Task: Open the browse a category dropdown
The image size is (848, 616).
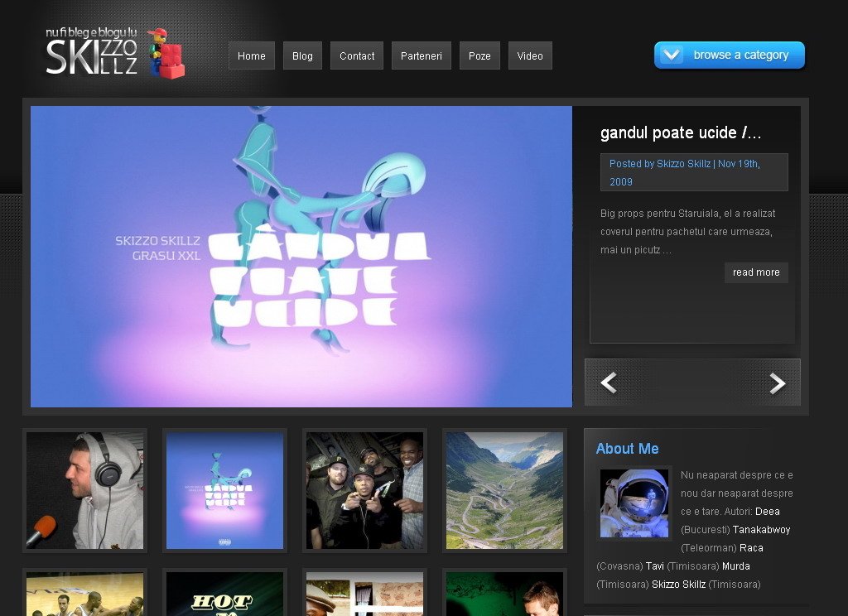Action: pos(730,55)
